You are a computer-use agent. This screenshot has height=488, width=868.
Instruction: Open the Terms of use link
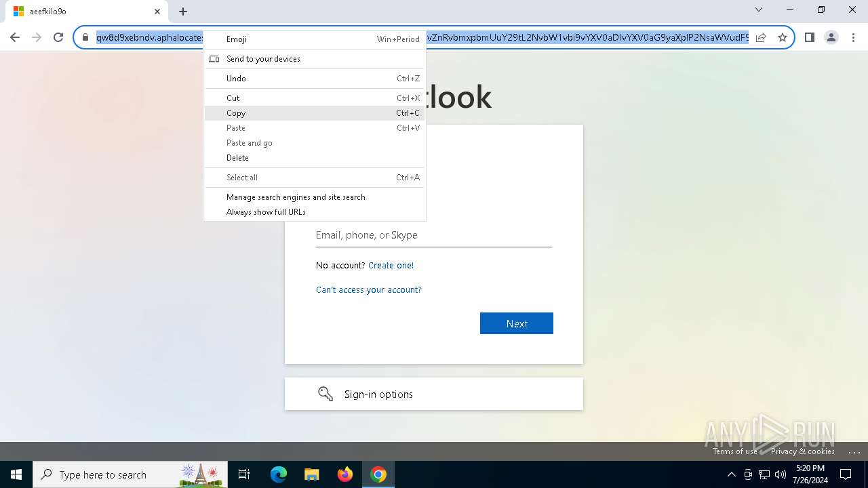coord(735,451)
